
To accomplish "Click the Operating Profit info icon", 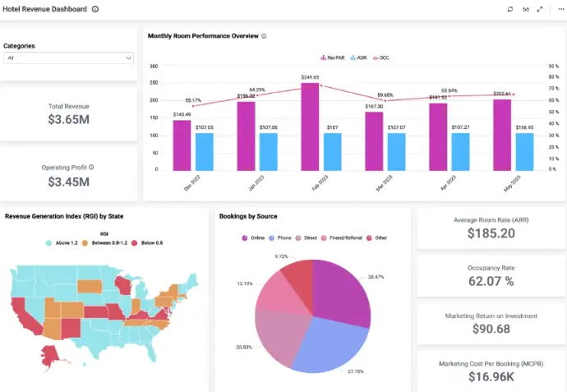I will pyautogui.click(x=91, y=167).
